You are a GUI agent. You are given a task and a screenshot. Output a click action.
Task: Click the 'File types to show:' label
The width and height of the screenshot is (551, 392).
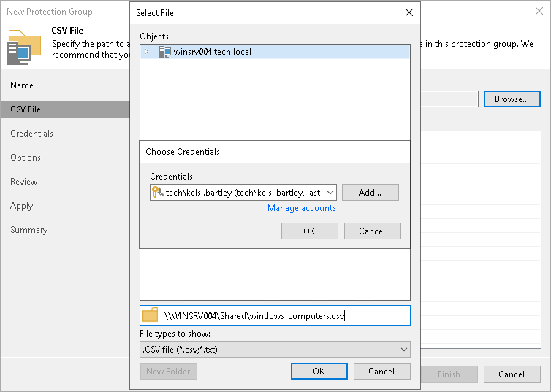tap(175, 334)
